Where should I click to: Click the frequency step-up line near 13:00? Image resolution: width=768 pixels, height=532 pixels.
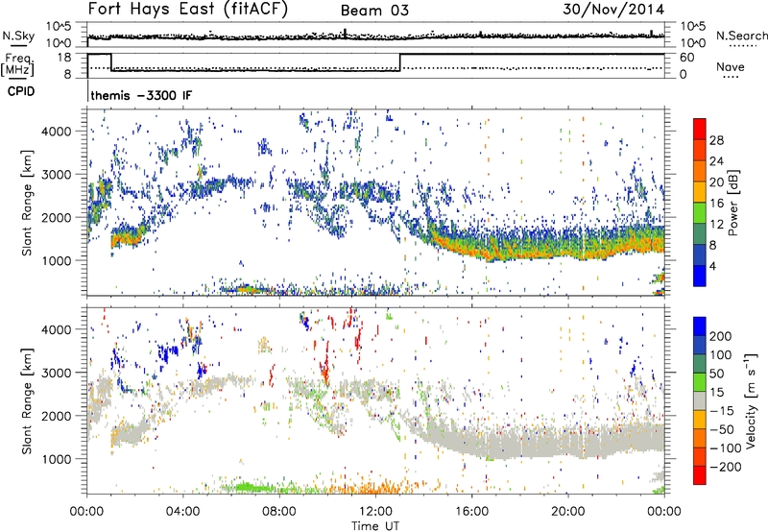(x=400, y=62)
